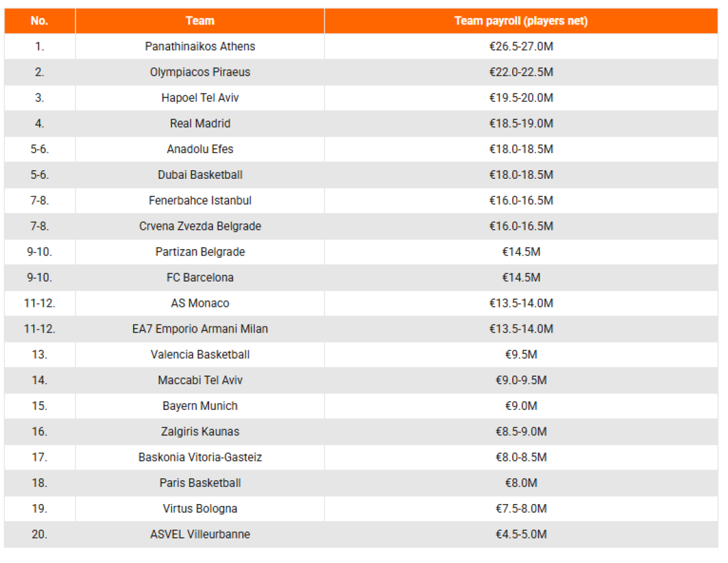This screenshot has height=563, width=728.
Task: Select the Anadolu Efes row name
Action: 200,149
